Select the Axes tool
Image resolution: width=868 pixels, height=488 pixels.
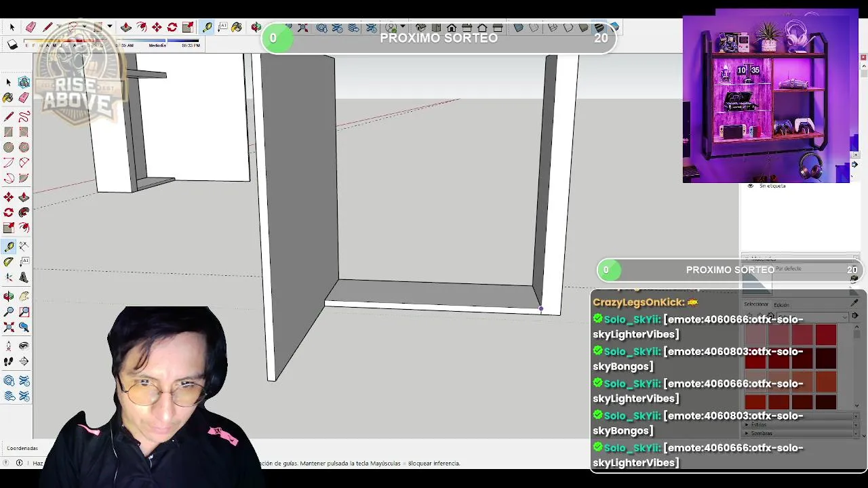(x=9, y=277)
